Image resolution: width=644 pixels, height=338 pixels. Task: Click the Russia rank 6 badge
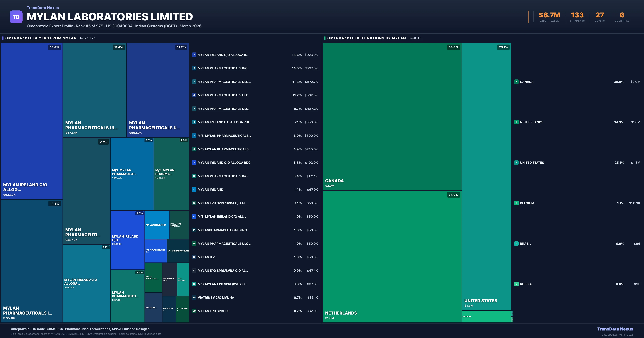516,284
